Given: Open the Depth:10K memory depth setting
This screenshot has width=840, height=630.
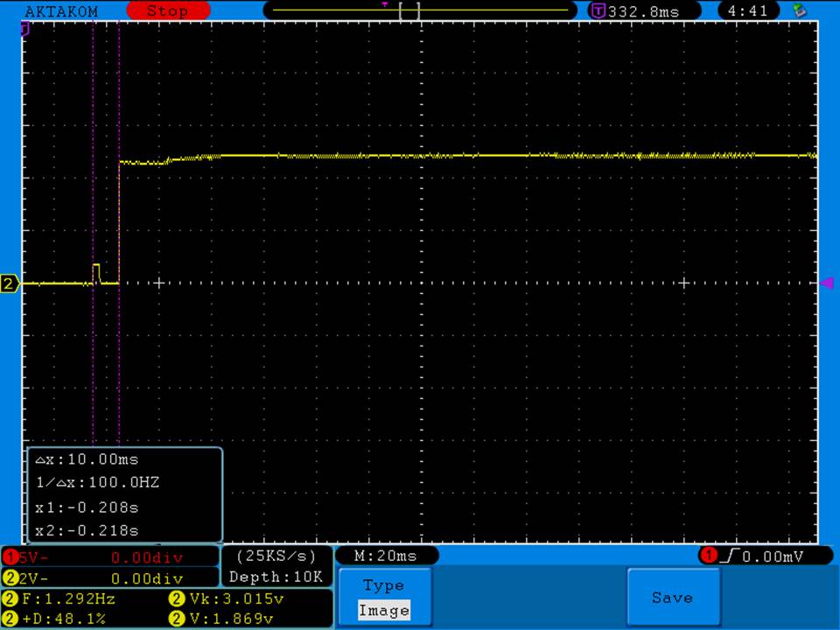Looking at the screenshot, I should click(x=276, y=577).
